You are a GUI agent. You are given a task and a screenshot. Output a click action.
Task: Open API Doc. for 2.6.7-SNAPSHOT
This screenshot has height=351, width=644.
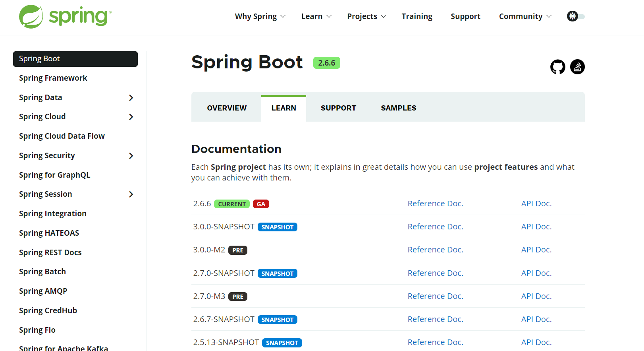click(536, 319)
